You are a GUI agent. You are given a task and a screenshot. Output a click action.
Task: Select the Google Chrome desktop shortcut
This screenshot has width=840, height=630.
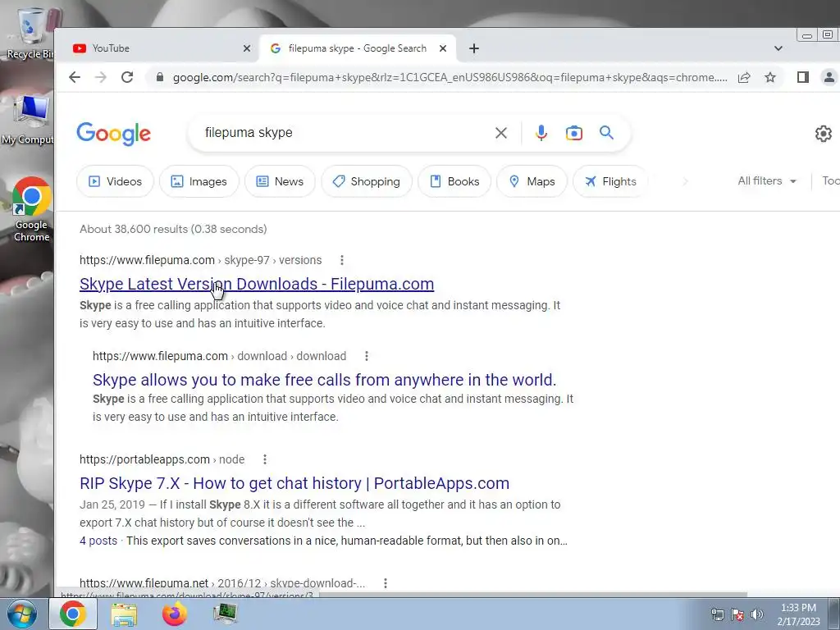[32, 210]
